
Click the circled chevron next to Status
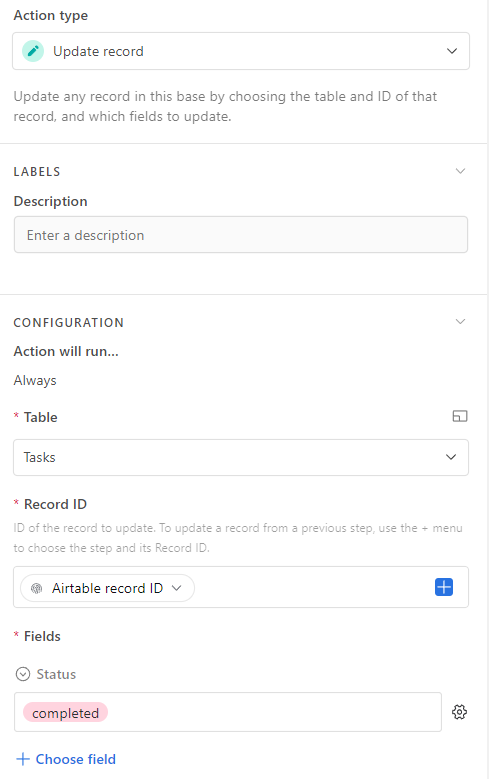point(23,674)
